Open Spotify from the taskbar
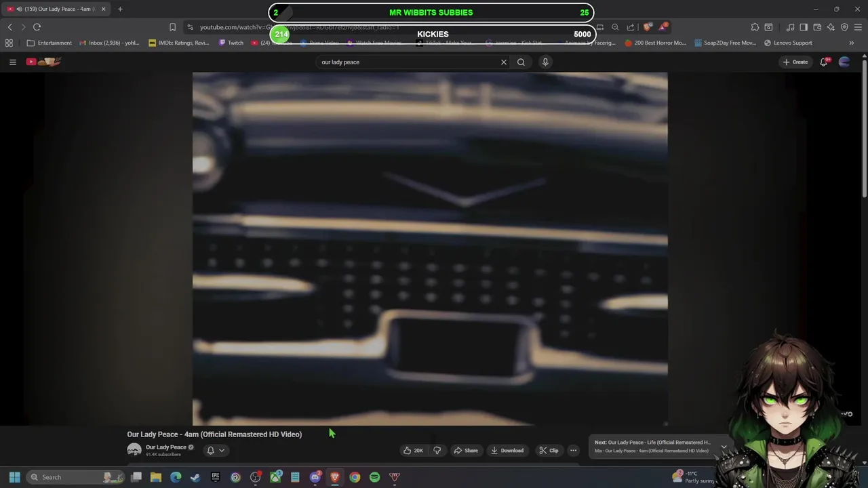868x488 pixels. pyautogui.click(x=374, y=477)
